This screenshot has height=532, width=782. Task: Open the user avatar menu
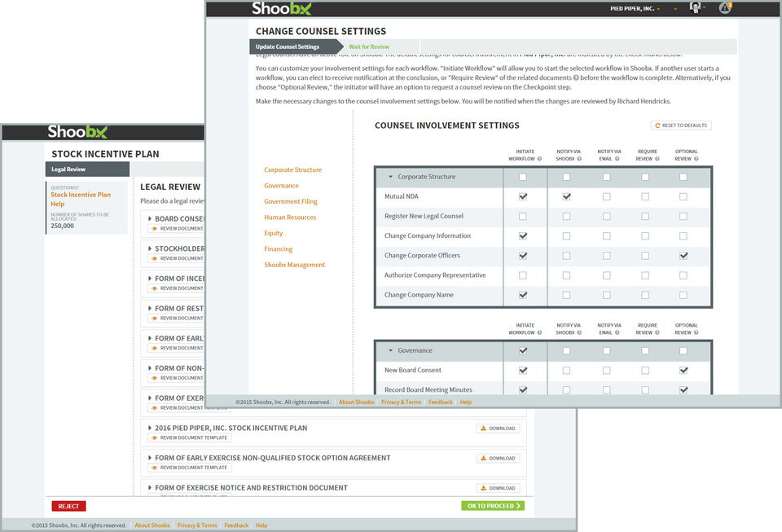[695, 7]
